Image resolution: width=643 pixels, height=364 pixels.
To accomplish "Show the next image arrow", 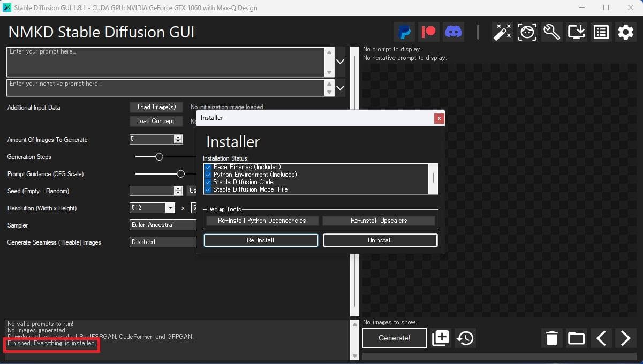I will [x=625, y=338].
